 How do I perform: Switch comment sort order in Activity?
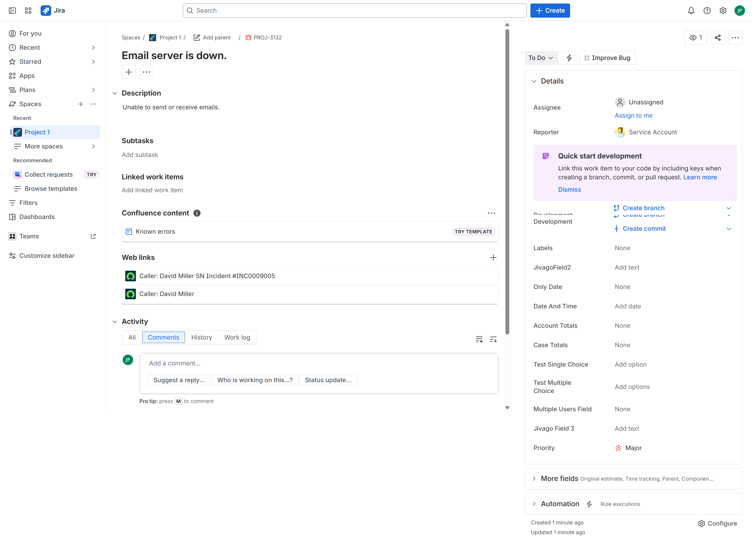pyautogui.click(x=494, y=339)
